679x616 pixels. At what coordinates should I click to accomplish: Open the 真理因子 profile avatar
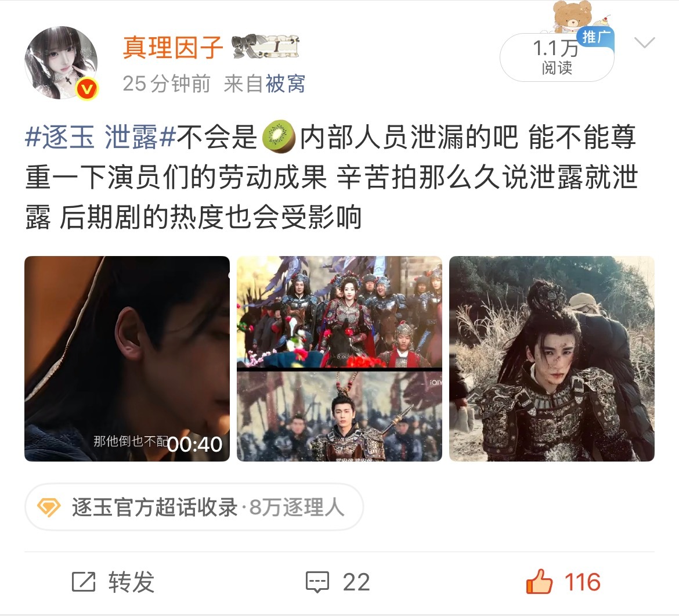[x=61, y=63]
